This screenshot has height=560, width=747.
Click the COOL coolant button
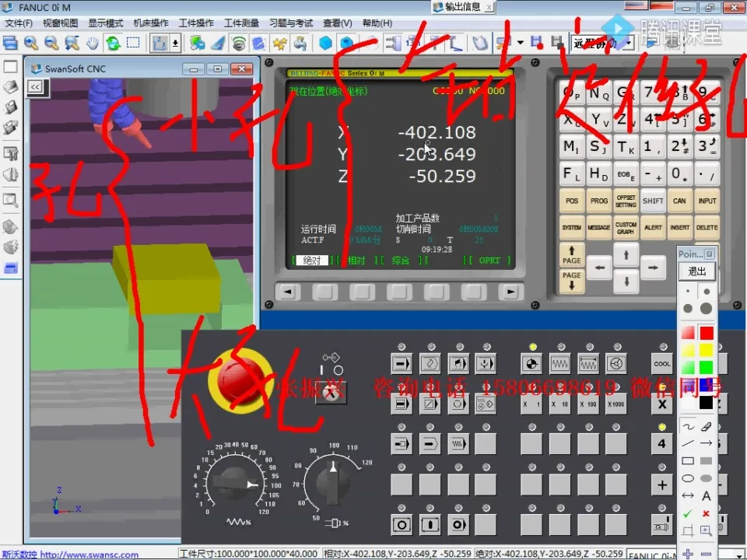662,364
